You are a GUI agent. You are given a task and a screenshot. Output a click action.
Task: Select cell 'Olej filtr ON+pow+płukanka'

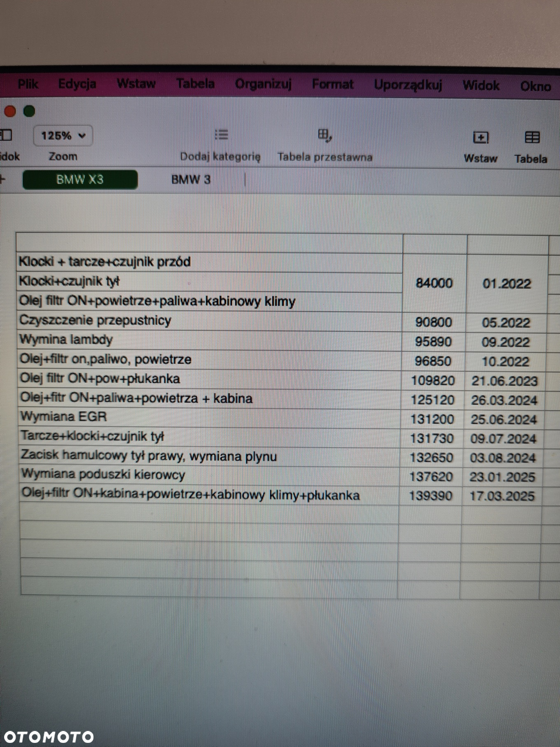[x=210, y=379]
